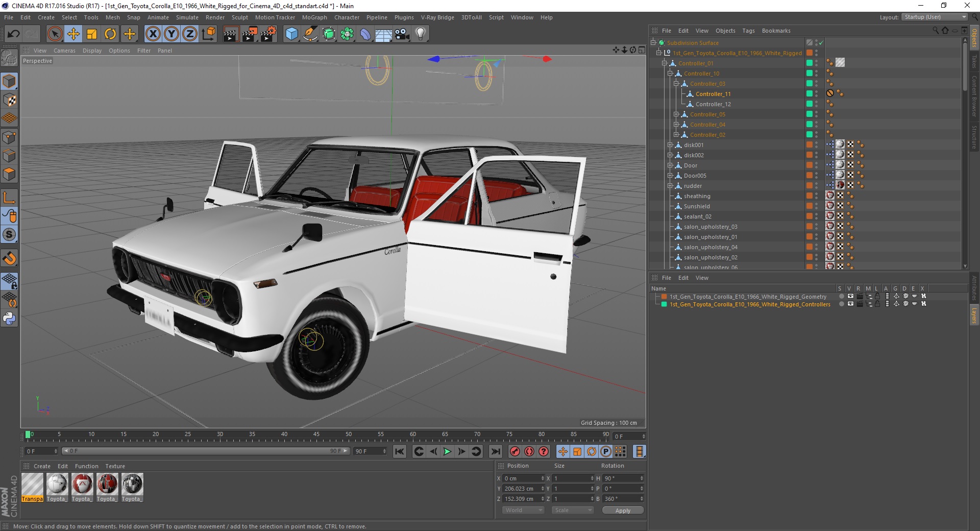Open the Python script icon in sidebar

(x=9, y=319)
